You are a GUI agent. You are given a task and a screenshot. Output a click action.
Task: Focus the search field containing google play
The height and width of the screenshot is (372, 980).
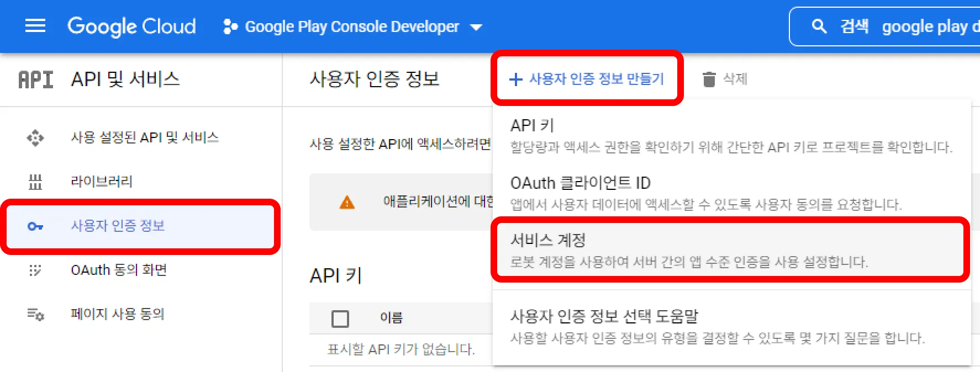point(886,26)
